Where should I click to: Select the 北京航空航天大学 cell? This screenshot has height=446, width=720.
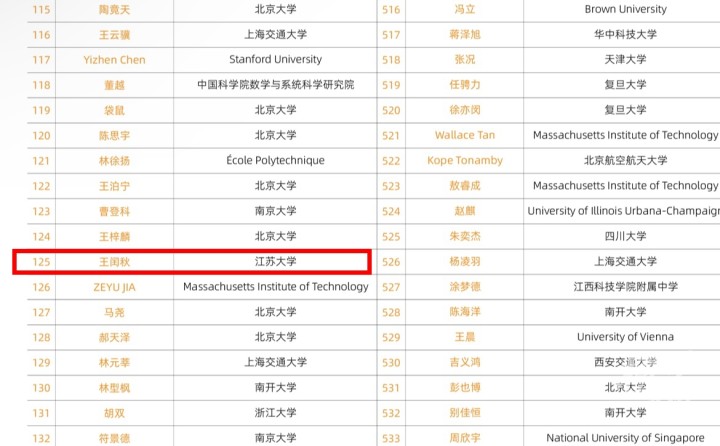626,161
